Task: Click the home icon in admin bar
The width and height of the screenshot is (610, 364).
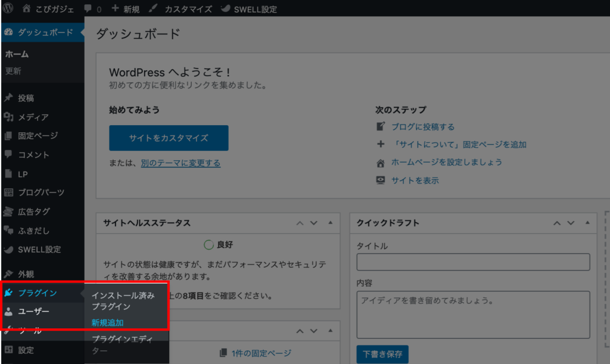Action: pos(26,8)
